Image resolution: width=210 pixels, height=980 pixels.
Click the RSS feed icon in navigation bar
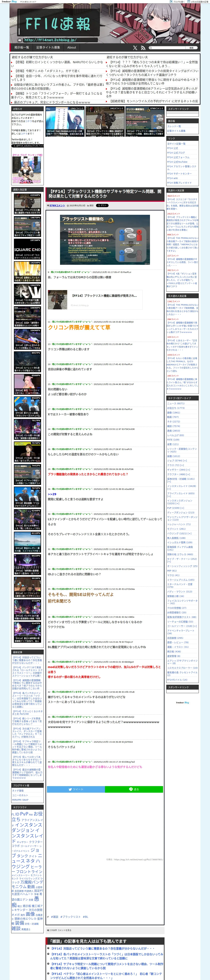(x=143, y=48)
